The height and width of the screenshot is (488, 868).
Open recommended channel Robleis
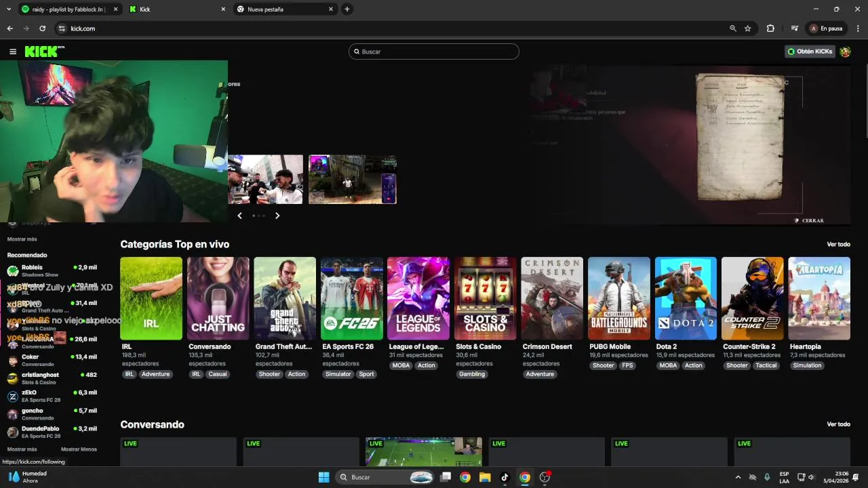(x=53, y=270)
